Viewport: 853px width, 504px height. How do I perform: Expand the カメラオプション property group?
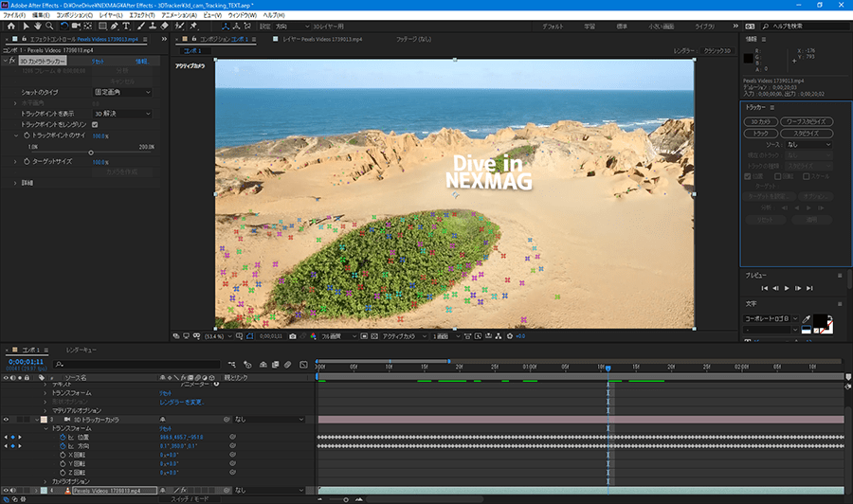pyautogui.click(x=45, y=480)
